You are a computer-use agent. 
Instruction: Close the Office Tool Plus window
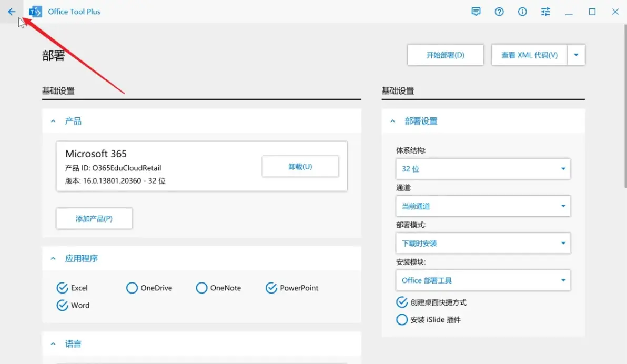pyautogui.click(x=615, y=12)
